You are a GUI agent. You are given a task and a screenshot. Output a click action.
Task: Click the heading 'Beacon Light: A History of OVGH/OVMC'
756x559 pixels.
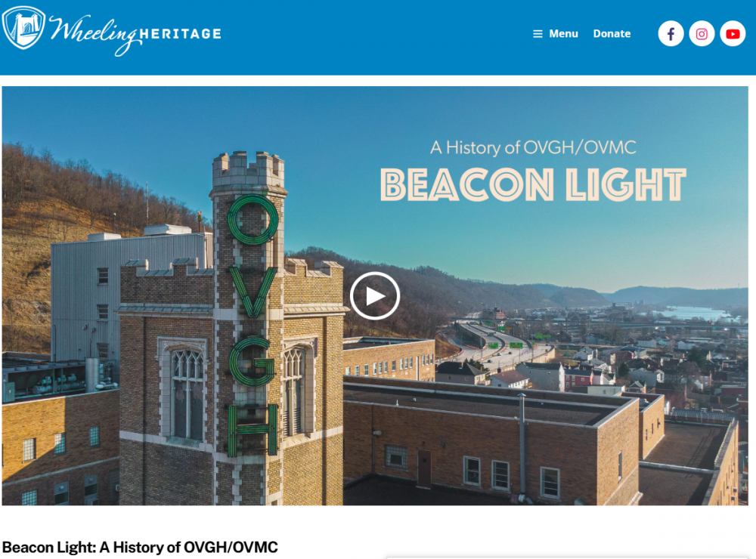(x=140, y=548)
